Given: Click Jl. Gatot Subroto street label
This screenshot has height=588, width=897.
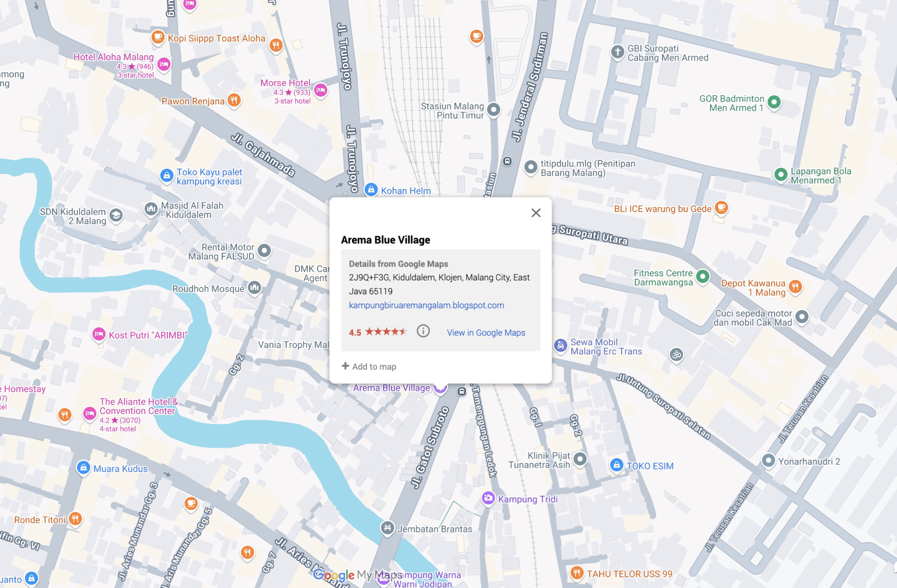Looking at the screenshot, I should tap(431, 447).
